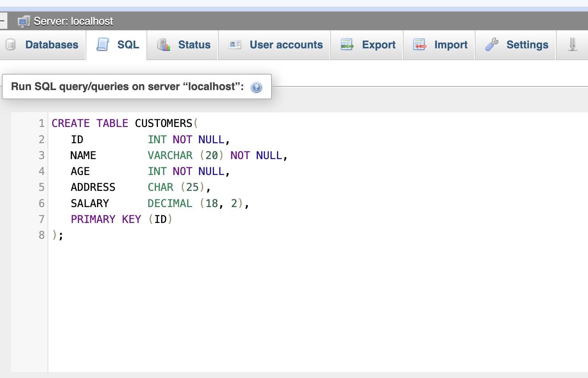Click the 'Run SQL query/queries on server' heading
The width and height of the screenshot is (588, 378).
[127, 86]
